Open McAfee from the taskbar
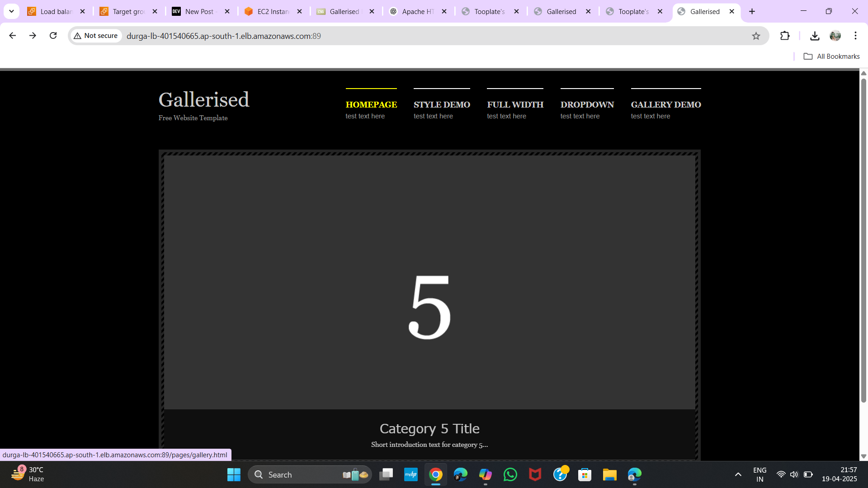 [535, 474]
